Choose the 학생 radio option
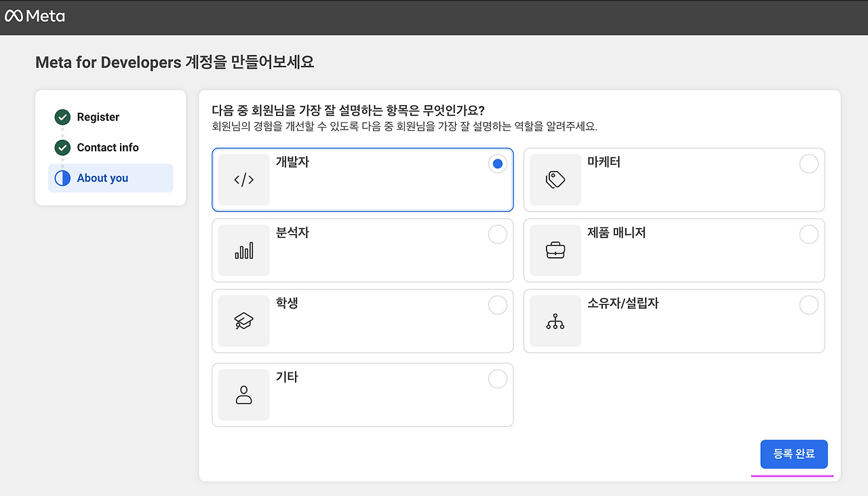 point(498,305)
